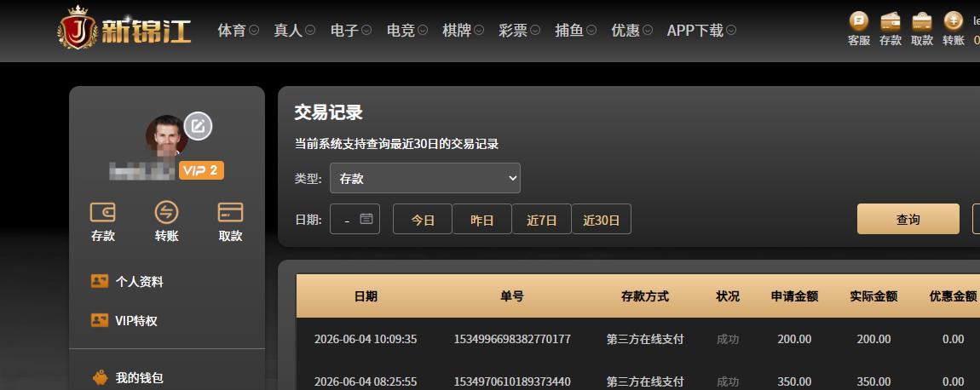Click the 存款方式 column header
This screenshot has width=980, height=390.
pyautogui.click(x=645, y=296)
